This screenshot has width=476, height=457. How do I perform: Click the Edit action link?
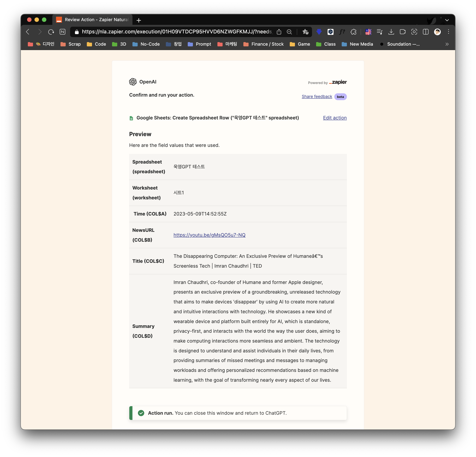tap(335, 118)
